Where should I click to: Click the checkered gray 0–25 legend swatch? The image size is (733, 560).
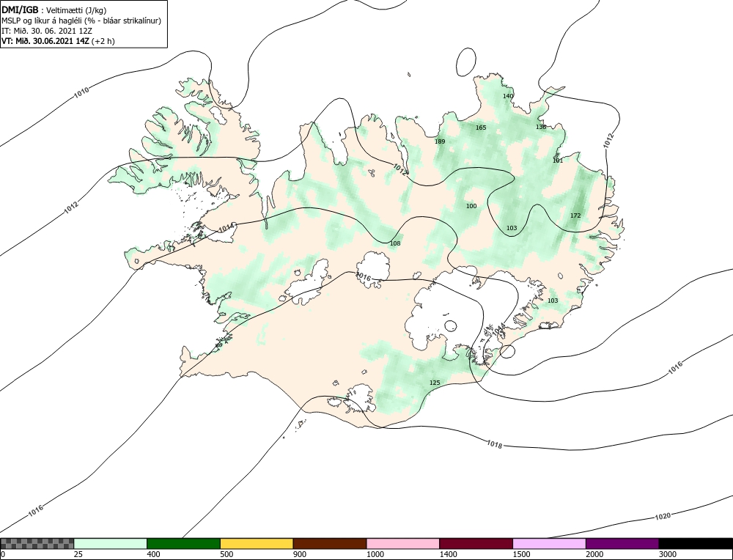(x=37, y=544)
